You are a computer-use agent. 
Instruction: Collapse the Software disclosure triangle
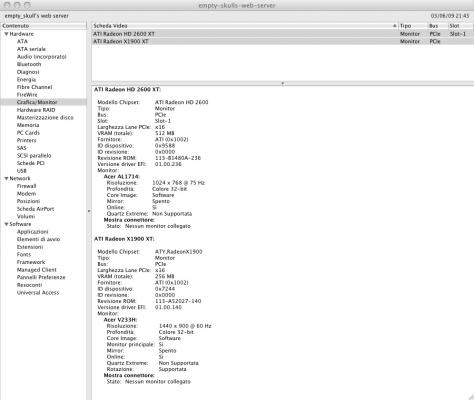[6, 224]
